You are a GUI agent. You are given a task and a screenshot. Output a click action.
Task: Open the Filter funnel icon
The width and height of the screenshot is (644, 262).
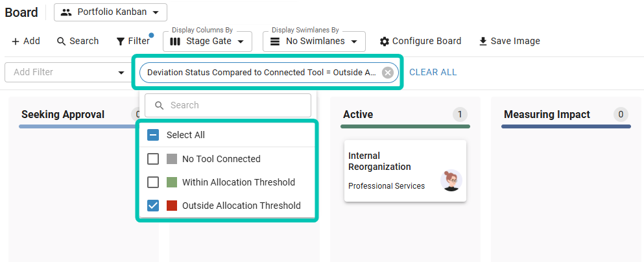121,42
